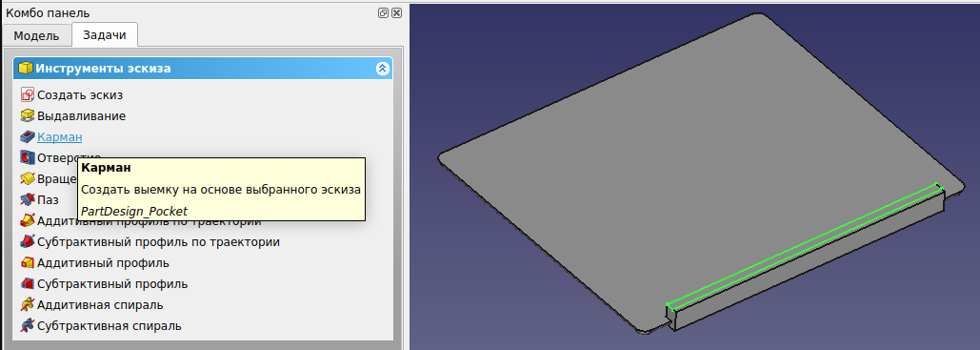The image size is (980, 350).
Task: Click the Аддитивный профиль по траектории icon
Action: click(27, 221)
